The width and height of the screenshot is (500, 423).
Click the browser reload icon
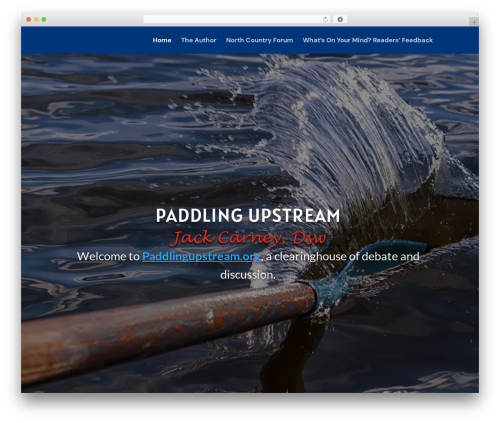point(325,19)
